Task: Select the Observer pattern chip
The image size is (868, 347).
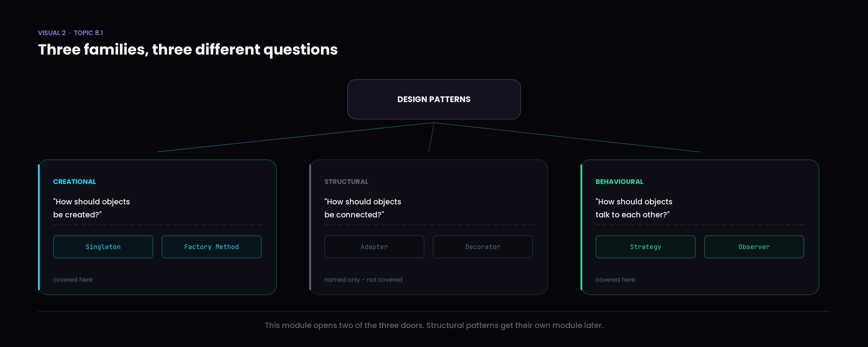Action: 754,247
